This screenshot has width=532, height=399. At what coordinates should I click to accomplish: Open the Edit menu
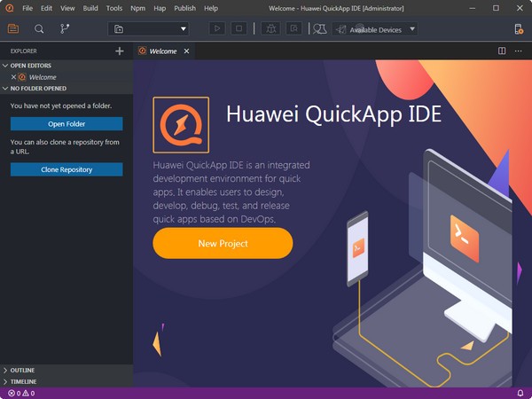click(46, 8)
